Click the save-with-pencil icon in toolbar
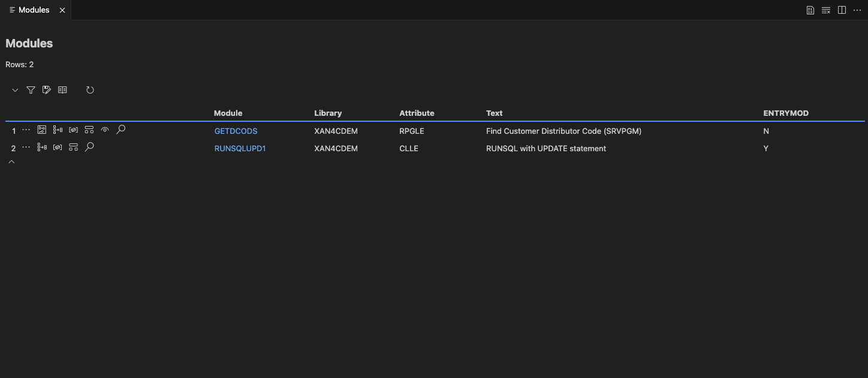The height and width of the screenshot is (378, 868). 47,90
